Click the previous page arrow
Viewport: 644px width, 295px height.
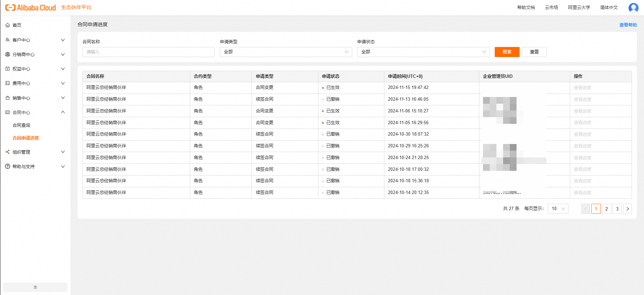coord(586,209)
